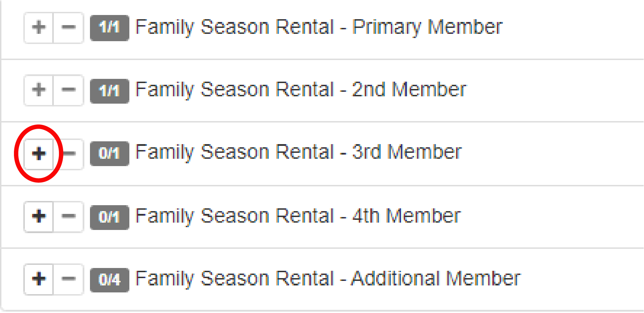Click the minus icon for 3rd Member
This screenshot has height=313, width=644.
tap(68, 153)
